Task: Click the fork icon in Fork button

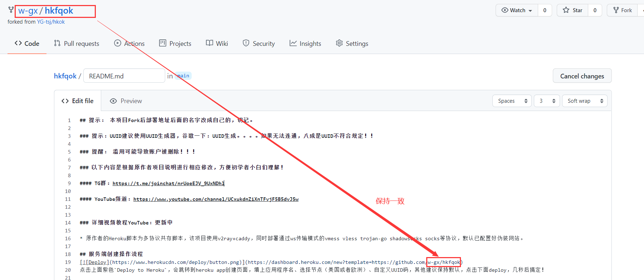Action: point(616,10)
